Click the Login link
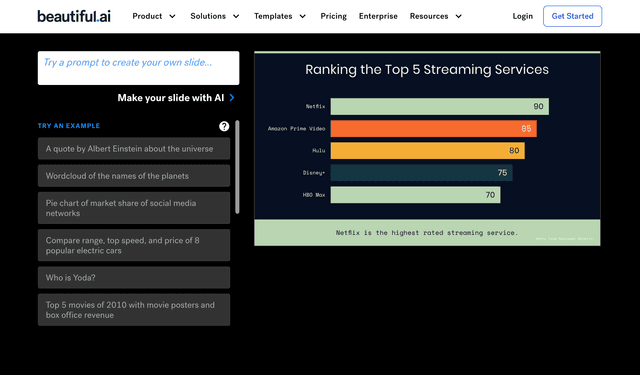Screen dimensions: 640x375 pyautogui.click(x=522, y=16)
